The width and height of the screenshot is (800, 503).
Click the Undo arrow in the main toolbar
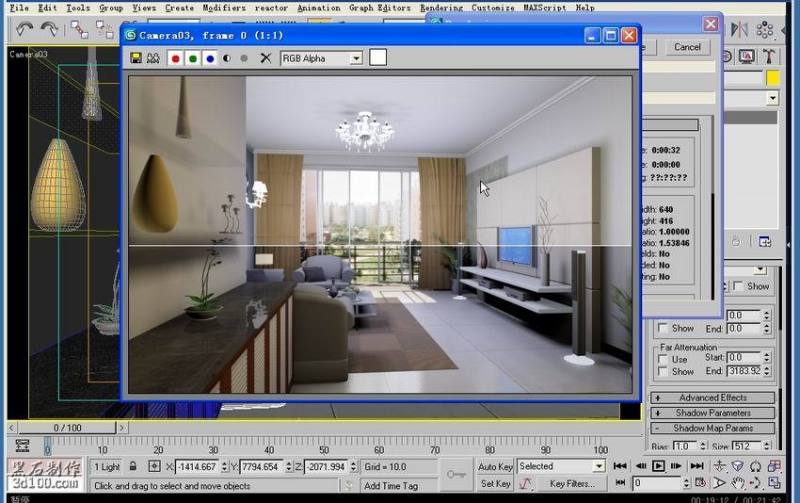(24, 29)
